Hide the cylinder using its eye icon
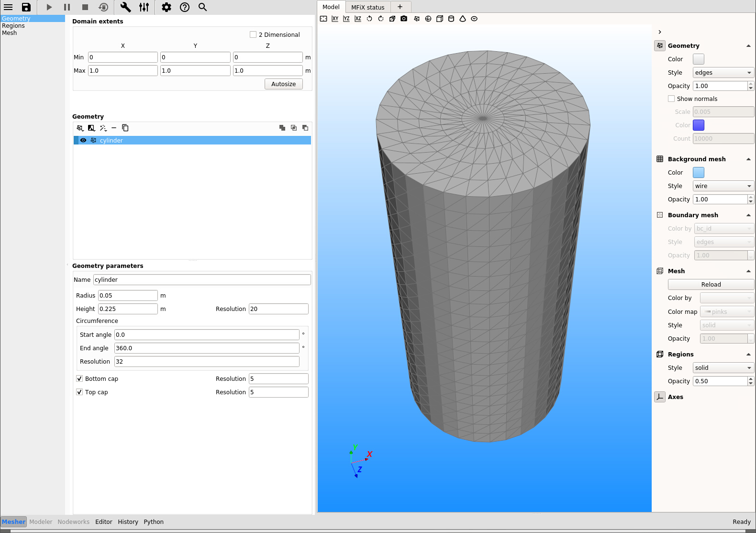 (83, 140)
